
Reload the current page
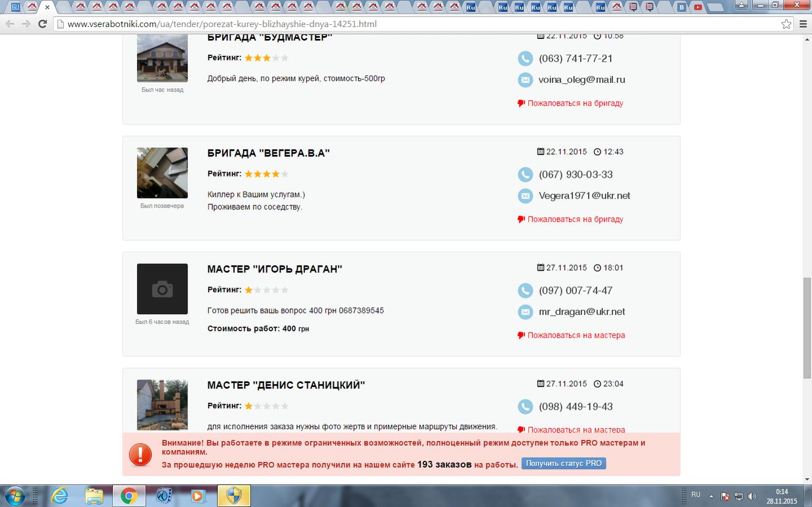point(42,24)
